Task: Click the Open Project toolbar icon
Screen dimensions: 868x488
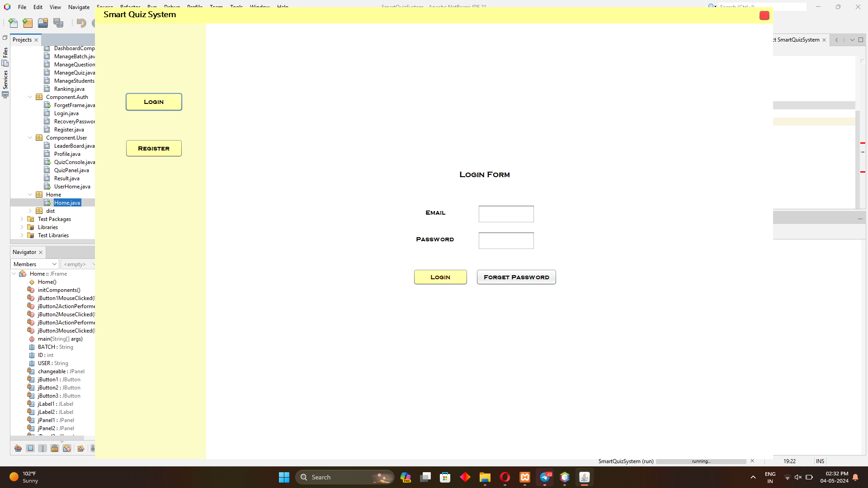Action: tap(43, 23)
